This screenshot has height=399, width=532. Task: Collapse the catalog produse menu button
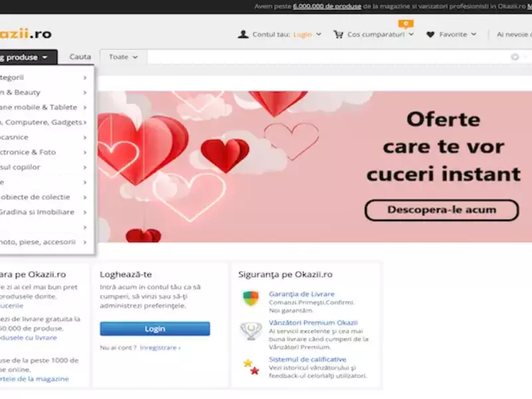27,57
